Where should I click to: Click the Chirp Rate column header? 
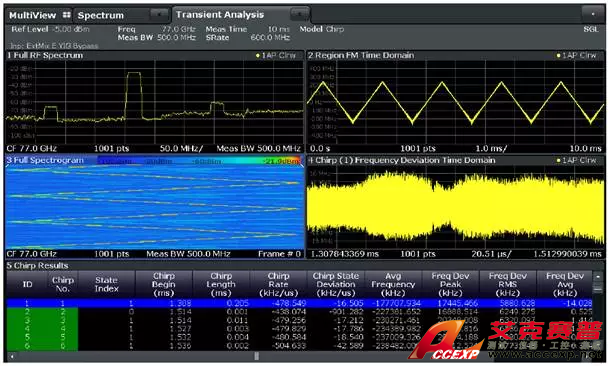point(278,284)
